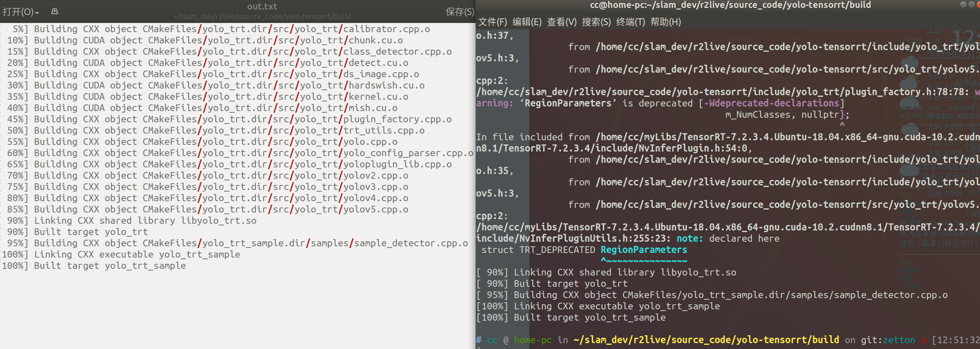Click the file path subtitle under out.txt
The image size is (980, 349).
point(262,16)
